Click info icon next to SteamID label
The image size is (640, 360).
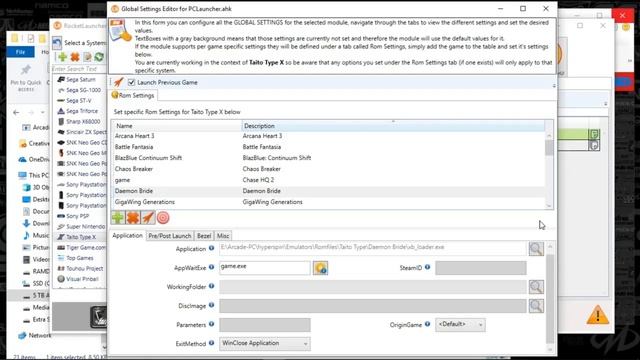pyautogui.click(x=427, y=267)
